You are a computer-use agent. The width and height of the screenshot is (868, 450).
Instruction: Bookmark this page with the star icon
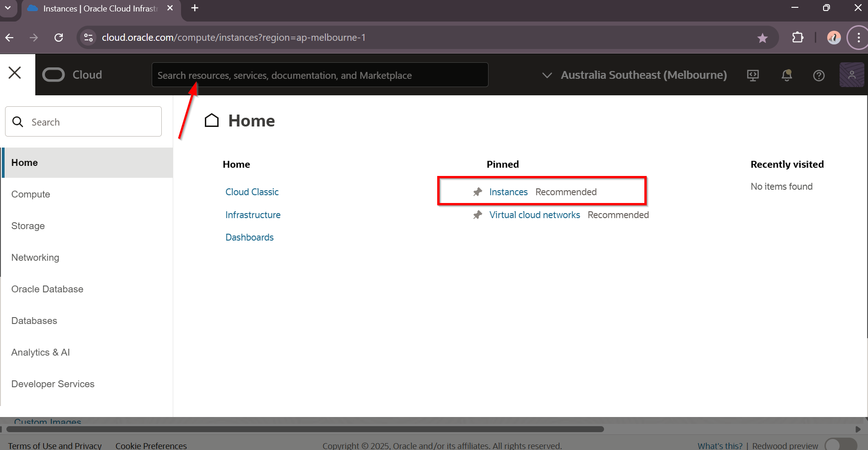(x=762, y=38)
